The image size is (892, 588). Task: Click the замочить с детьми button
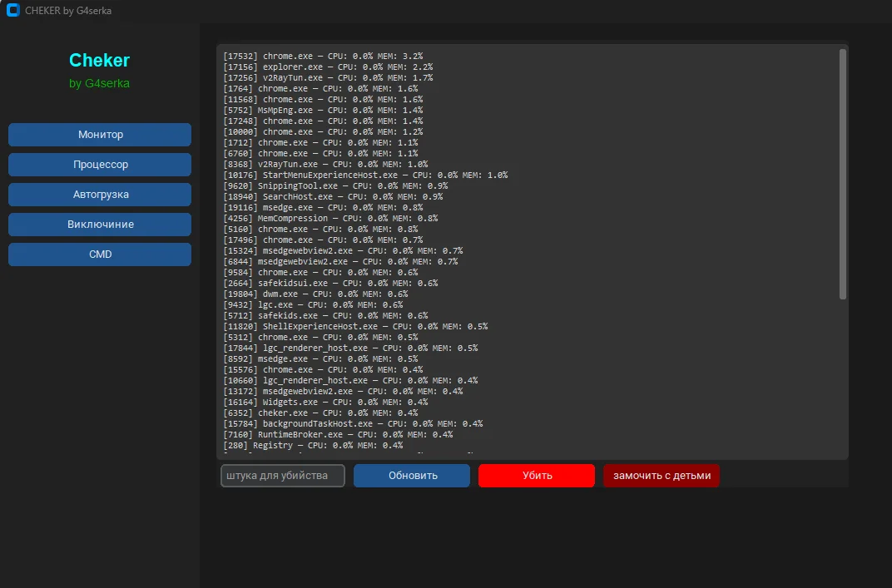tap(662, 476)
